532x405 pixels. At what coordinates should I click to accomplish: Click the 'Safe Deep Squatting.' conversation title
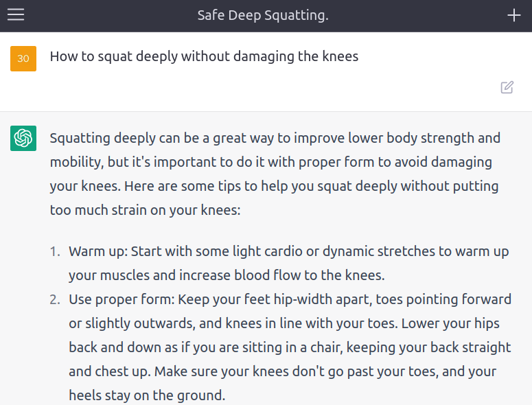tap(263, 15)
